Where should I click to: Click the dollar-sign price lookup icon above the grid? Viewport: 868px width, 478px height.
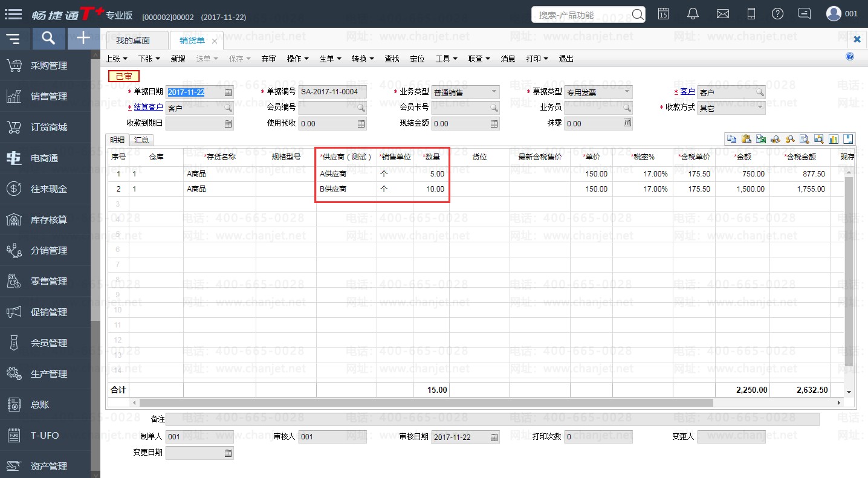[x=789, y=139]
